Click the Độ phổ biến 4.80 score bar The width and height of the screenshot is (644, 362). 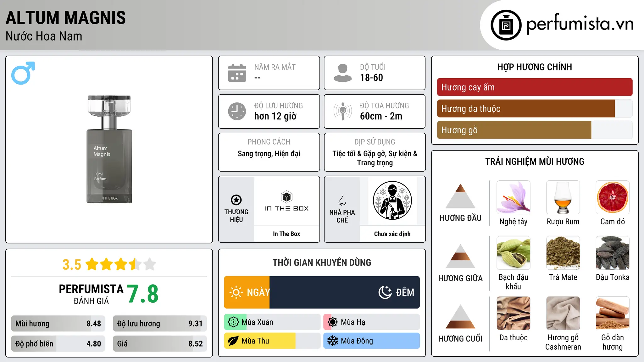point(58,343)
